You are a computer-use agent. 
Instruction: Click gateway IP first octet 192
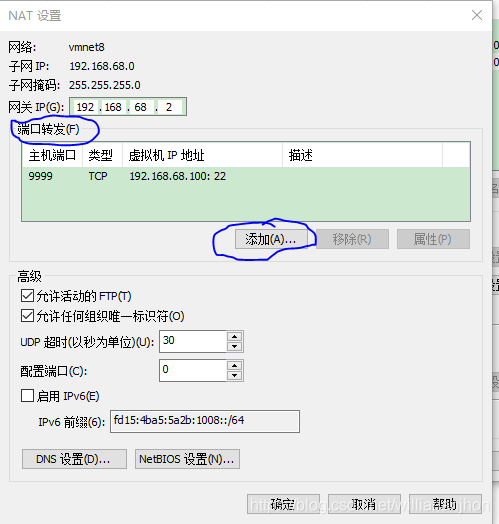[x=86, y=107]
